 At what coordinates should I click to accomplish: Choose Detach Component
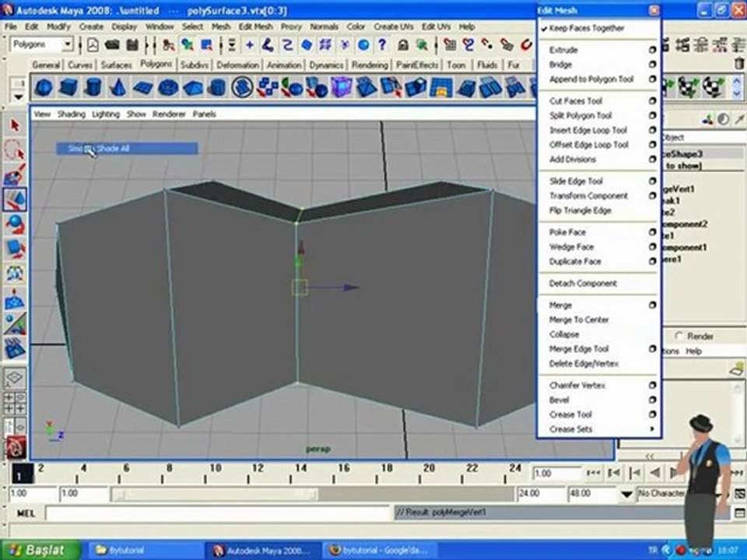(583, 283)
